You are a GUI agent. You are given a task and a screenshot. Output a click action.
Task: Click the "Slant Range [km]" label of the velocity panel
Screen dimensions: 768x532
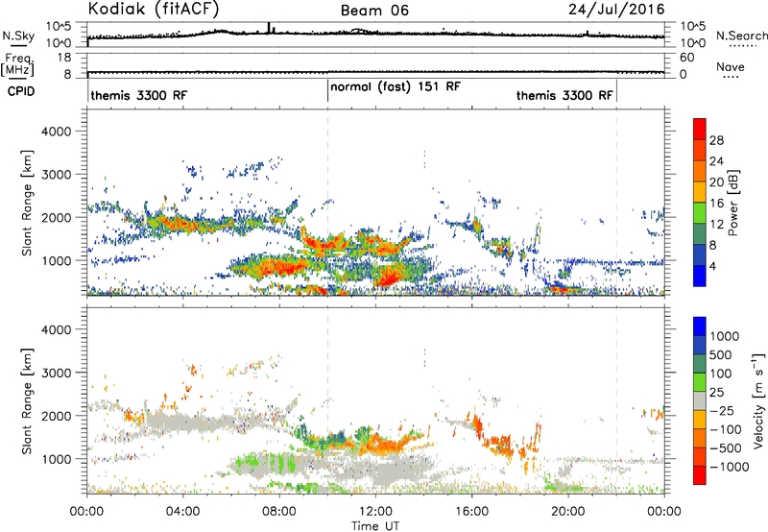click(27, 400)
